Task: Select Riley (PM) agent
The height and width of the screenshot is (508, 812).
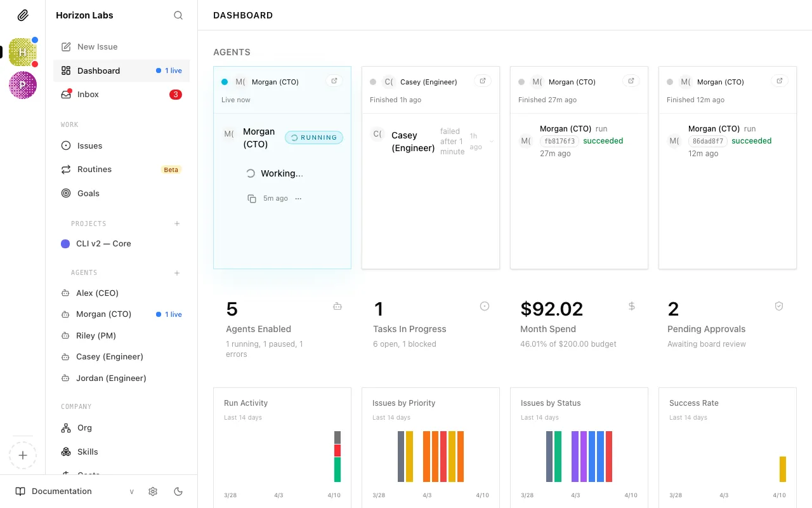Action: click(121, 335)
